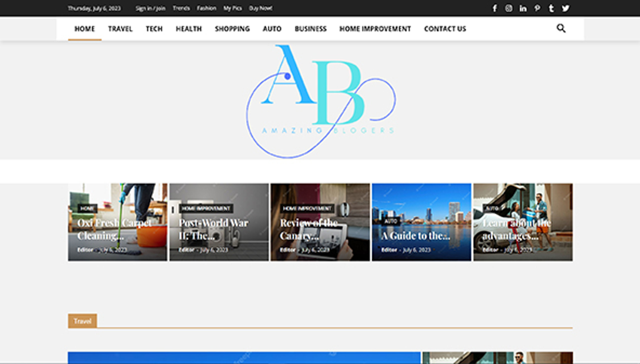Viewport: 640px width, 364px height.
Task: Open the BUSINESS menu item
Action: tap(310, 29)
